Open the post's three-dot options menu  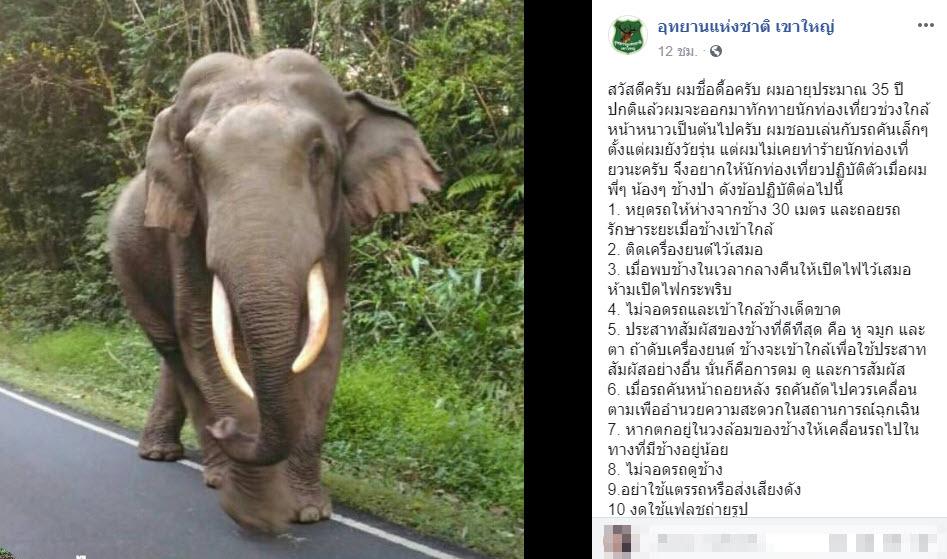tap(925, 25)
